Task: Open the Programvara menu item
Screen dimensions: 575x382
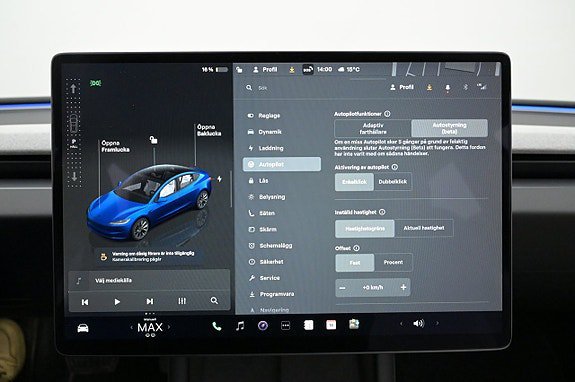Action: click(x=272, y=294)
